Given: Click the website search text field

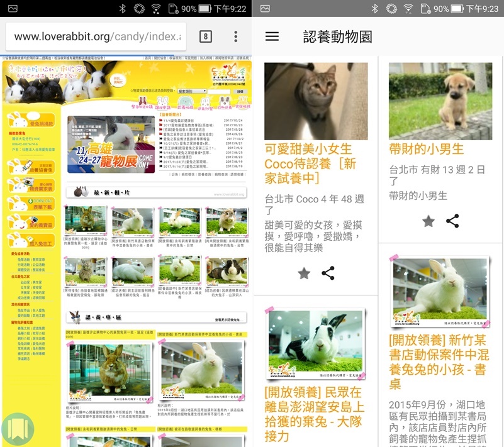Looking at the screenshot, I should [x=219, y=91].
